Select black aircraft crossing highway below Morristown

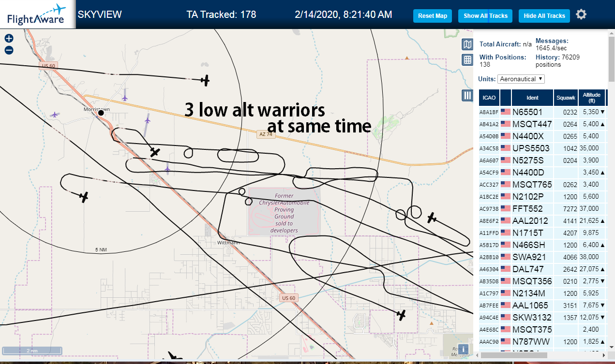pyautogui.click(x=155, y=152)
